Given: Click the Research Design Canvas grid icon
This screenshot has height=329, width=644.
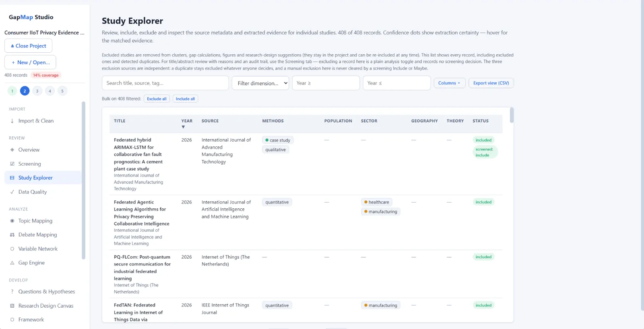Looking at the screenshot, I should click(x=12, y=306).
